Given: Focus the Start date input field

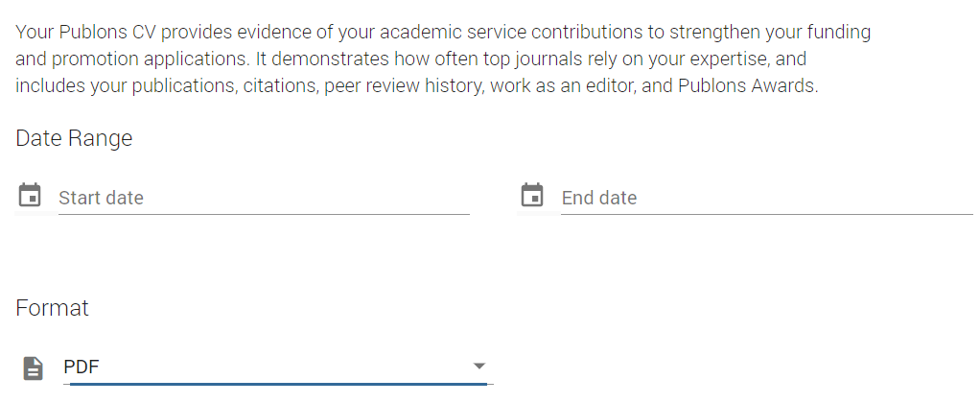Looking at the screenshot, I should [x=264, y=198].
